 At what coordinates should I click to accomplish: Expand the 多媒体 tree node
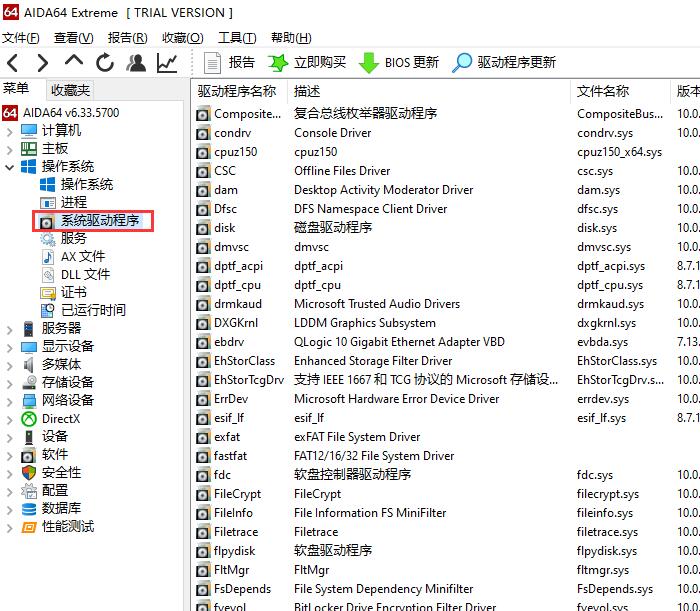click(x=9, y=365)
